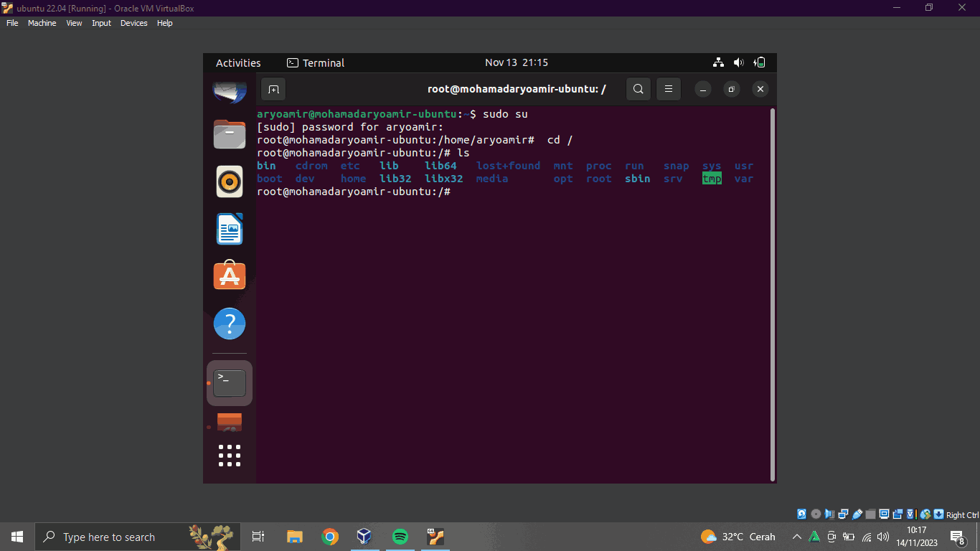Open the Help icon in the dock

(x=230, y=324)
